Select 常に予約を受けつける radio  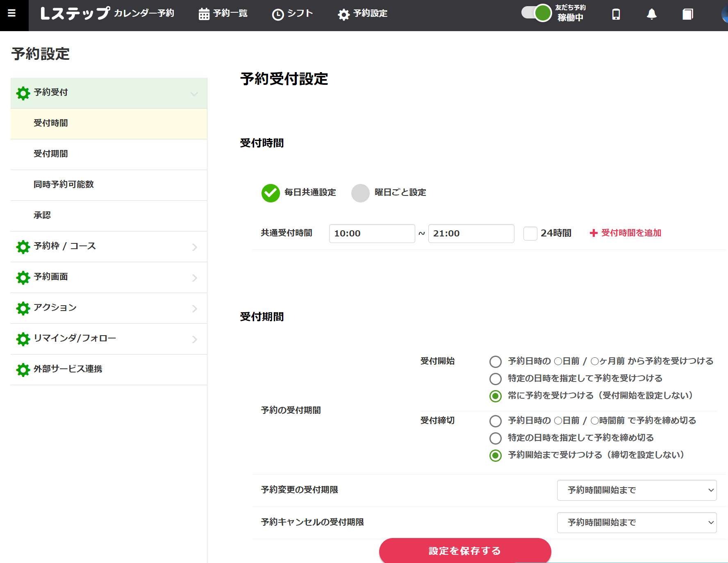[x=495, y=396]
